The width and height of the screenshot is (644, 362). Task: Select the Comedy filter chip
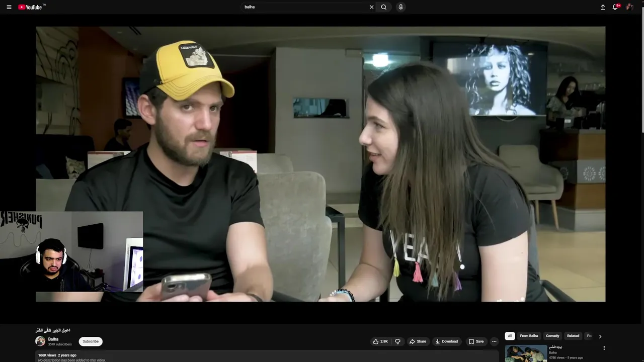(552, 336)
